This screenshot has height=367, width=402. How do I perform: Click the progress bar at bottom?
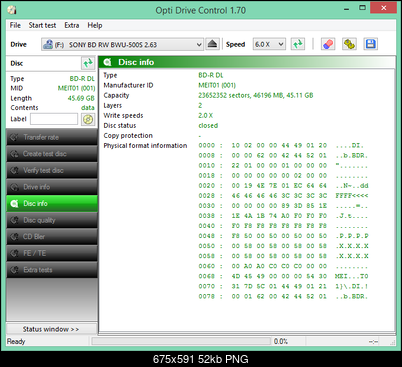[181, 341]
